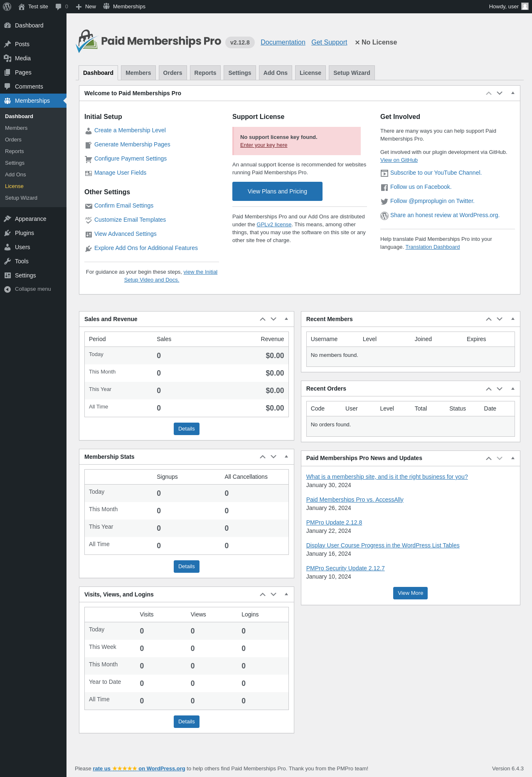This screenshot has width=532, height=777.
Task: Click the Enter your key here link
Action: point(264,145)
